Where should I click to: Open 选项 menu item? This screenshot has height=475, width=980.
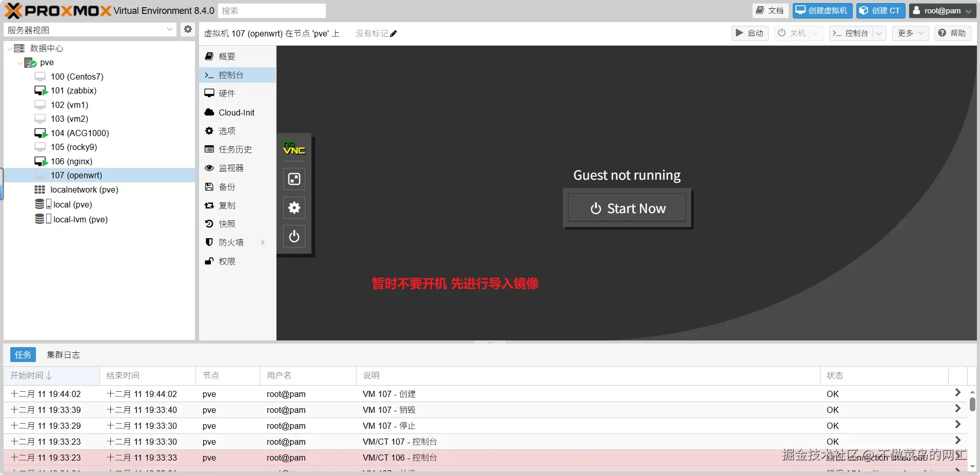(238, 131)
